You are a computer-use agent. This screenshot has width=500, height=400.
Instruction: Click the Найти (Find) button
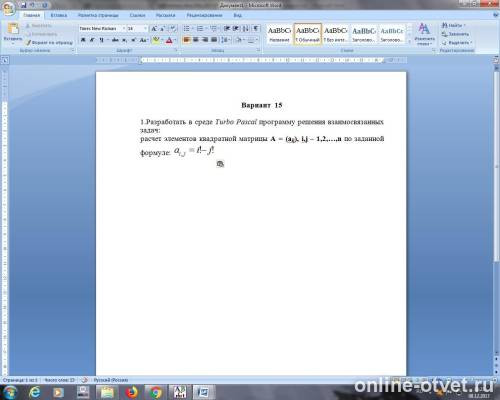453,25
